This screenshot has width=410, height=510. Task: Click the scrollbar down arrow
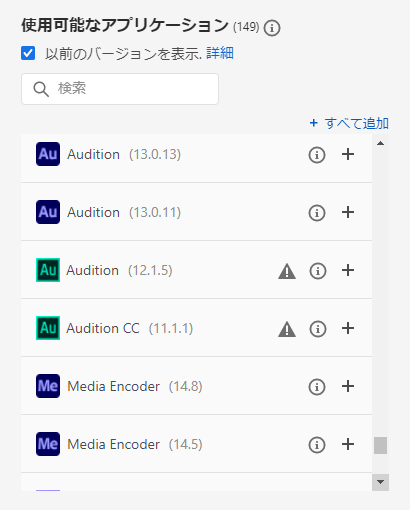click(380, 482)
